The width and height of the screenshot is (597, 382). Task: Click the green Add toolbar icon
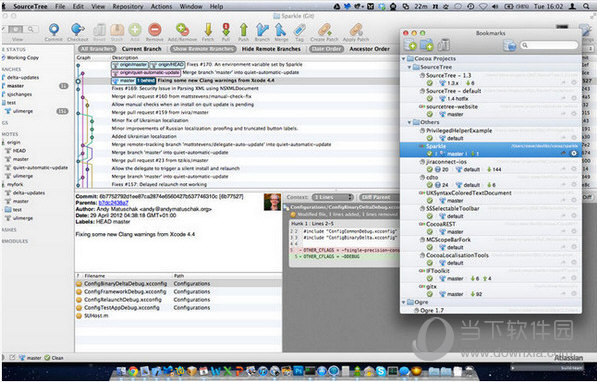point(135,29)
